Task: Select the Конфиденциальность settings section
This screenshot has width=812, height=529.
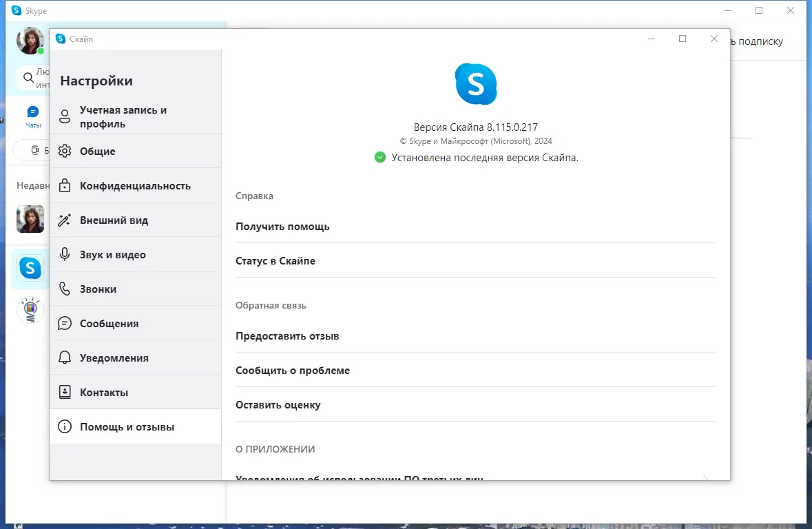Action: tap(136, 185)
